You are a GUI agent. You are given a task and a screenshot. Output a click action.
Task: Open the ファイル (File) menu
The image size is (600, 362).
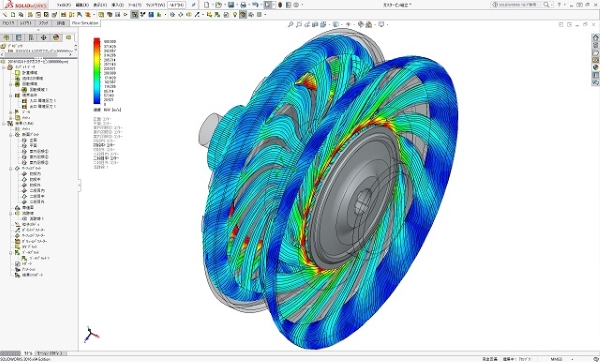pyautogui.click(x=64, y=5)
